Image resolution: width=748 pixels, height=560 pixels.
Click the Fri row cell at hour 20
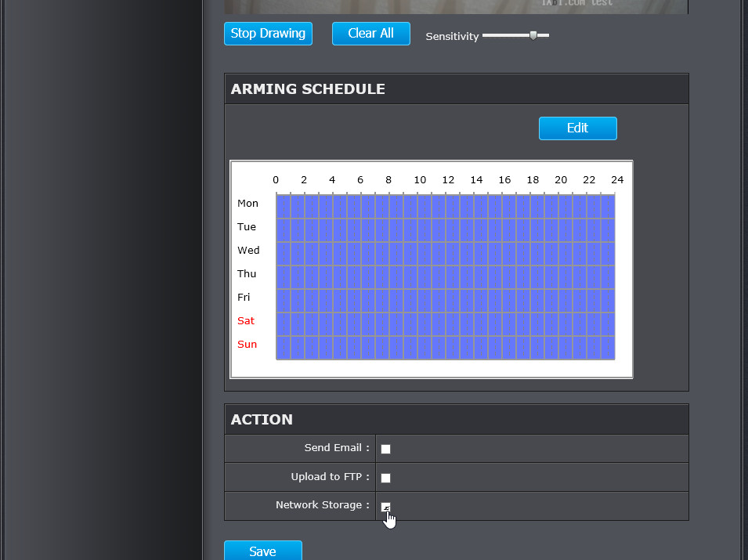click(566, 301)
